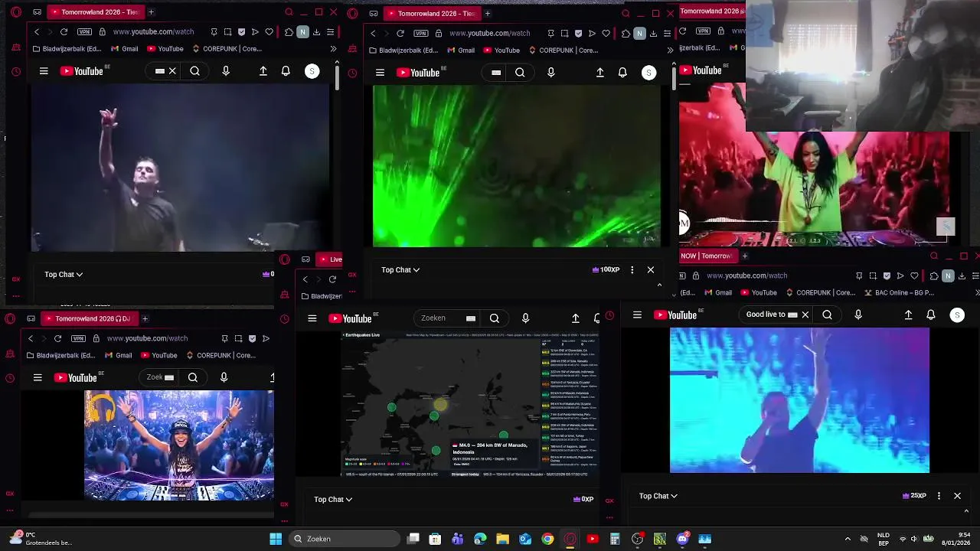
Task: Open the history sidebar icon beside dark DJ window
Action: 16,72
